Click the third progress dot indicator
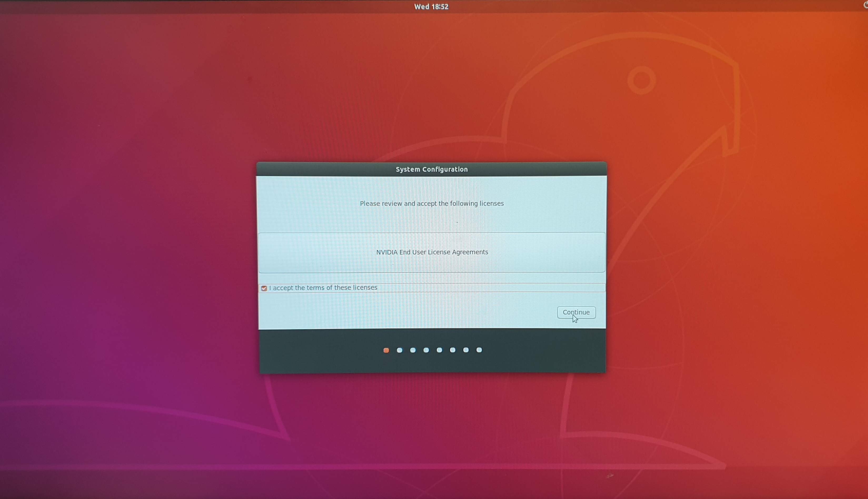Image resolution: width=868 pixels, height=499 pixels. tap(413, 350)
